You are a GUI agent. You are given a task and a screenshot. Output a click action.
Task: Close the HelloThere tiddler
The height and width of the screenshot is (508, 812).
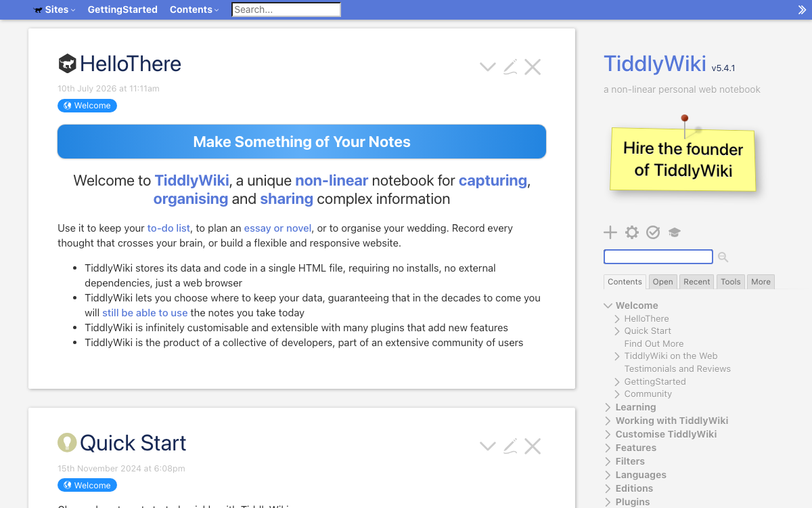coord(533,66)
